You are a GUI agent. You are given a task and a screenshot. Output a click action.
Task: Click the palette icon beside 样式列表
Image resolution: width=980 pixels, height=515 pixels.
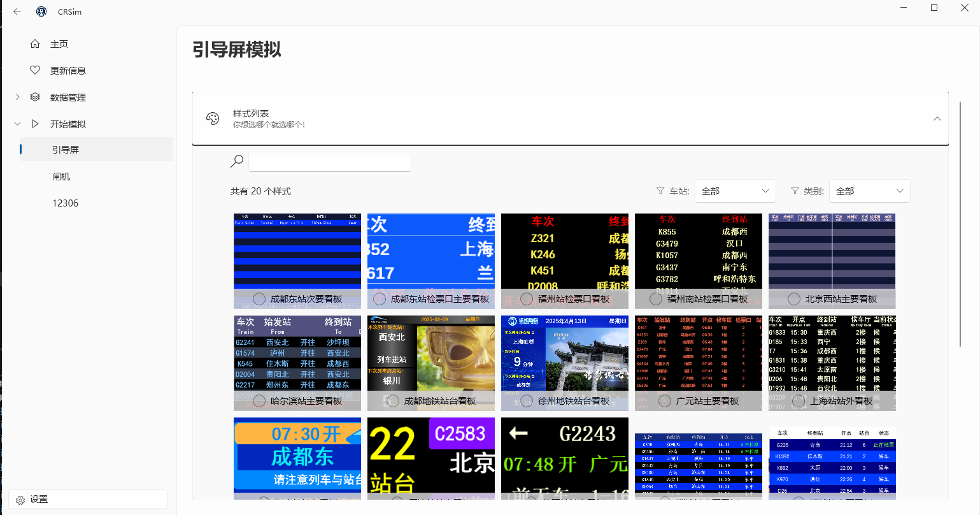click(213, 119)
